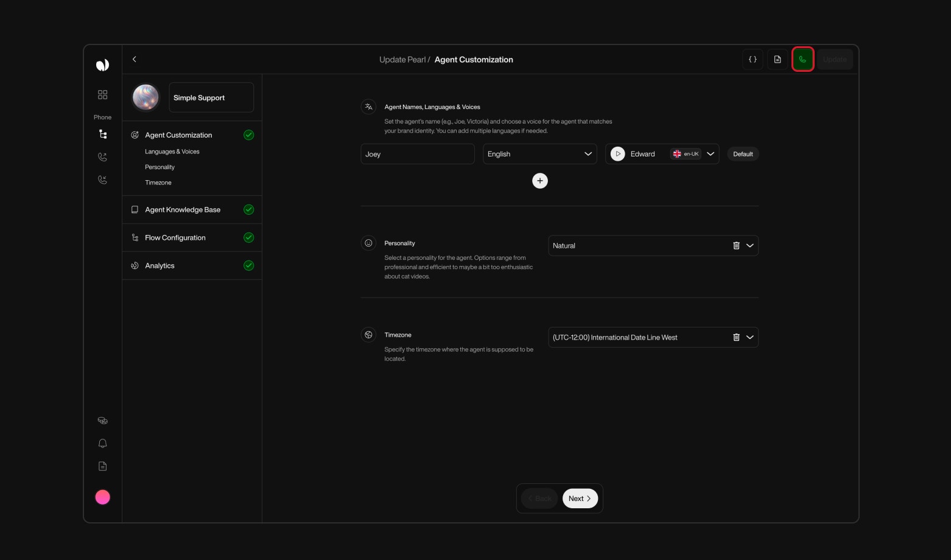The width and height of the screenshot is (951, 560).
Task: Click the green checkmark beside Flow Configuration
Action: pyautogui.click(x=248, y=237)
